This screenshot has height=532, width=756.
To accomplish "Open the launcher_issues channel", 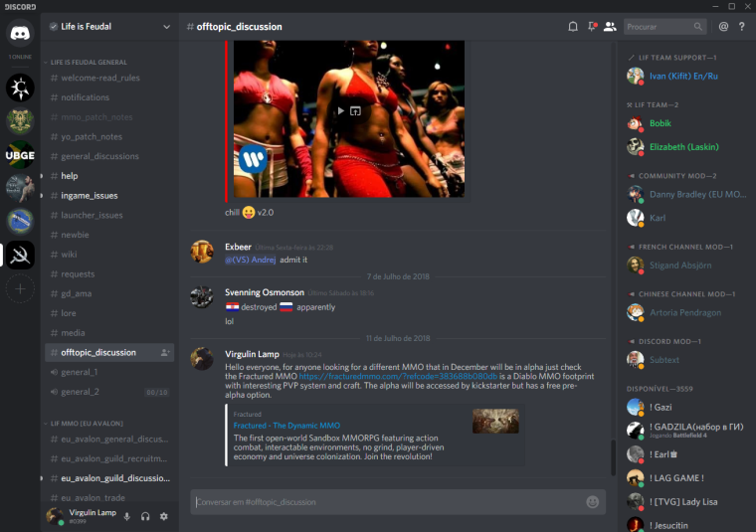I will [x=109, y=215].
